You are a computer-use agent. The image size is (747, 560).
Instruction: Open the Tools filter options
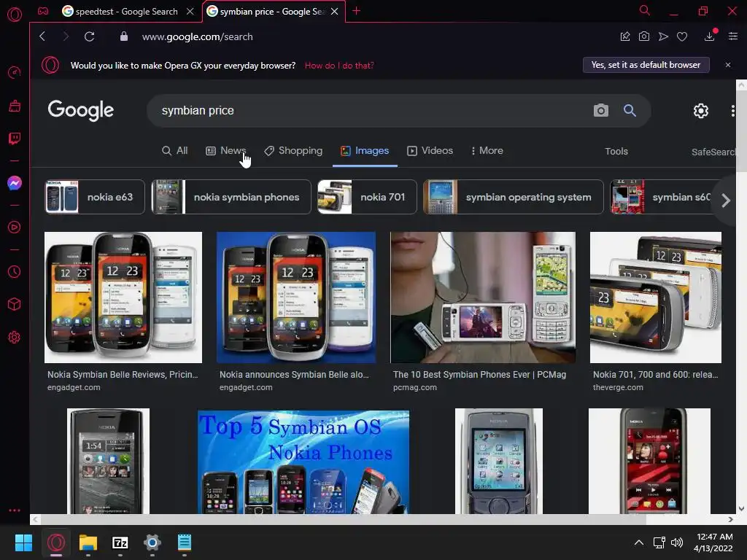click(x=616, y=152)
